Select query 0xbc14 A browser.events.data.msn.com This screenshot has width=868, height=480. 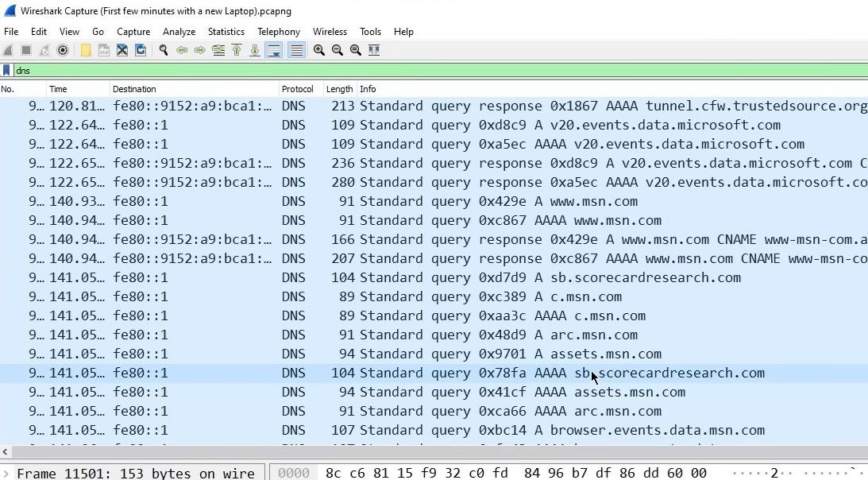pyautogui.click(x=434, y=430)
